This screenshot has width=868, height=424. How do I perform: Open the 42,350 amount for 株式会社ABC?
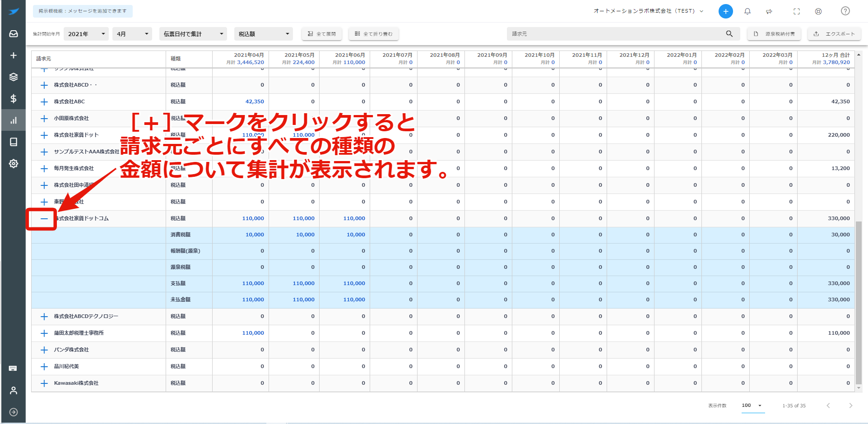pyautogui.click(x=255, y=102)
